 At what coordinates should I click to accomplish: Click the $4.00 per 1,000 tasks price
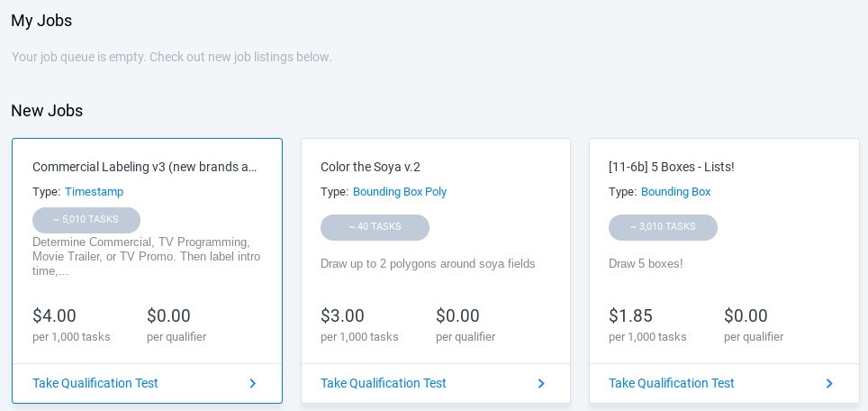click(x=55, y=316)
